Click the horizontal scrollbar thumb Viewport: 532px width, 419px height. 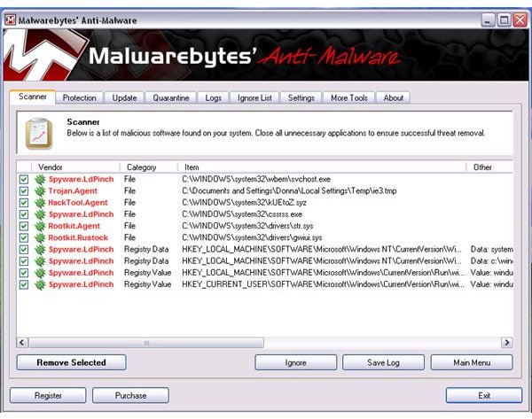coord(146,343)
